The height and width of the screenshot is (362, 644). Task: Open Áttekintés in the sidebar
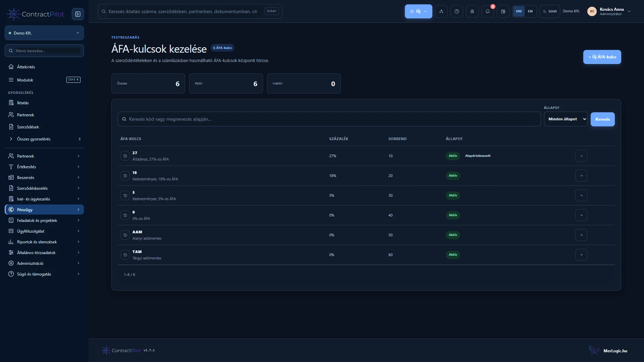tap(44, 67)
